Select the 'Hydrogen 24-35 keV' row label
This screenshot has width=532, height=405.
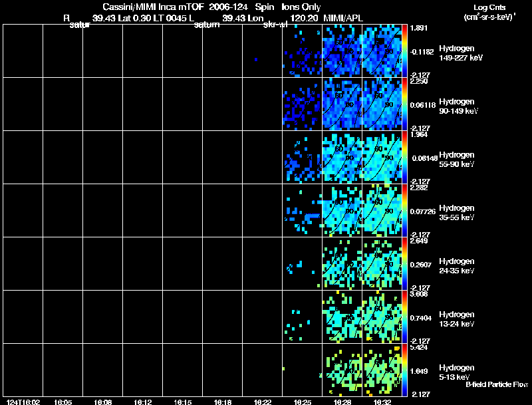click(457, 266)
